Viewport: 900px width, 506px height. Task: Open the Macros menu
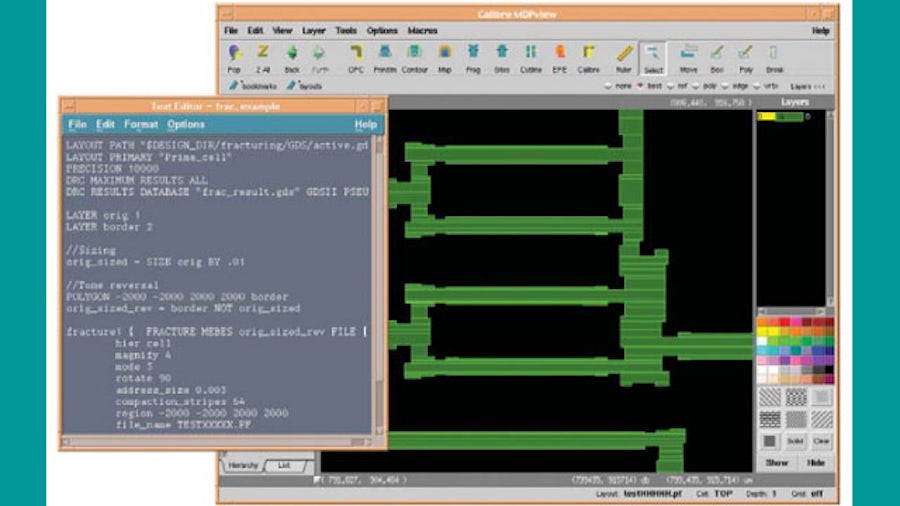(x=422, y=30)
